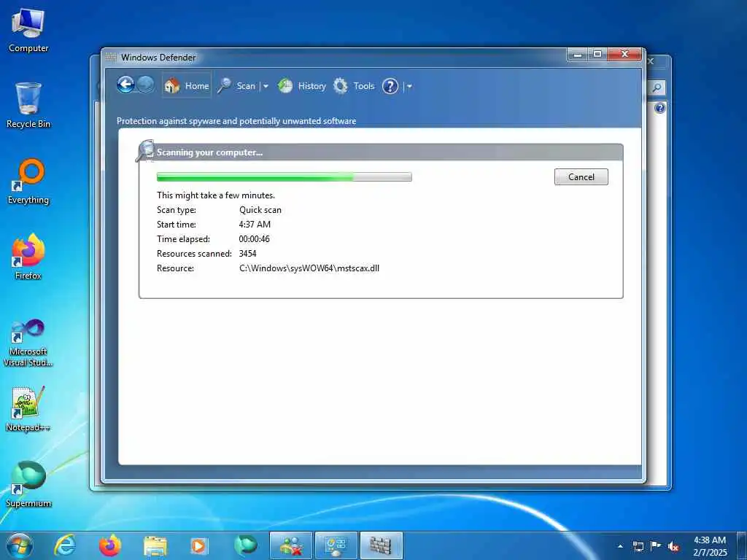Viewport: 747px width, 560px height.
Task: Open Windows Media Player from taskbar
Action: click(198, 545)
